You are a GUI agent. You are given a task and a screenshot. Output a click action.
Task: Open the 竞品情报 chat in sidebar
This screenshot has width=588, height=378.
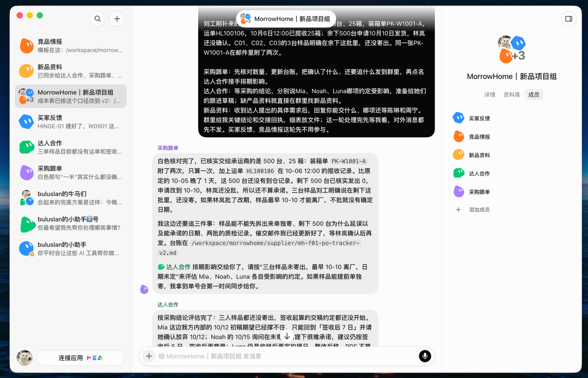tap(71, 46)
